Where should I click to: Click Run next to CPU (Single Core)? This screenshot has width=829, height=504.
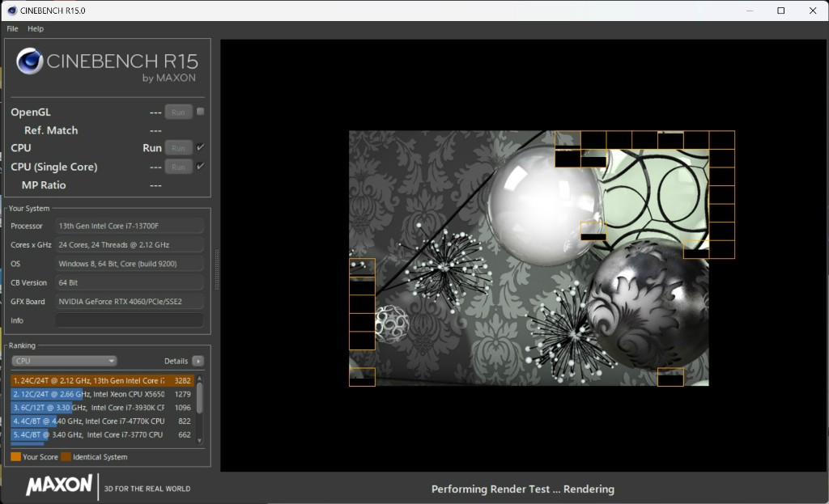[178, 167]
